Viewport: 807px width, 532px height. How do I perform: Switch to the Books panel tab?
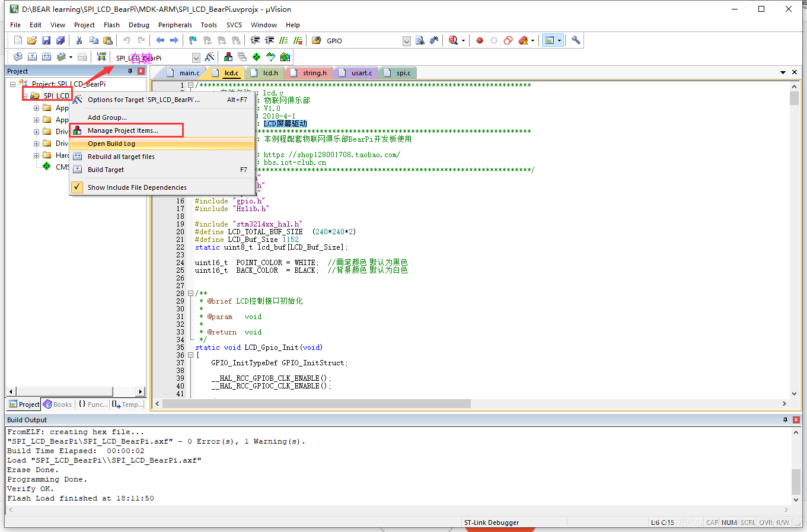(58, 404)
